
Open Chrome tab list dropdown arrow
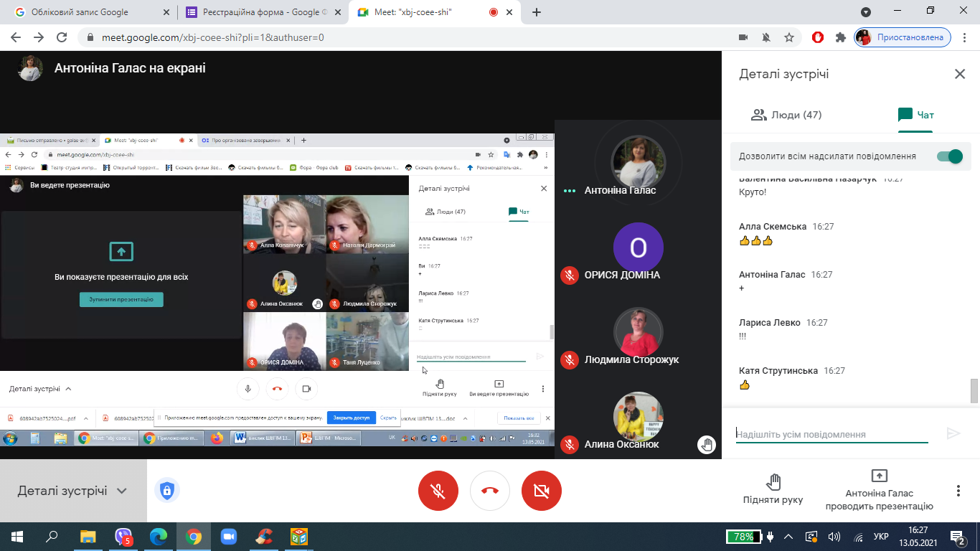866,12
